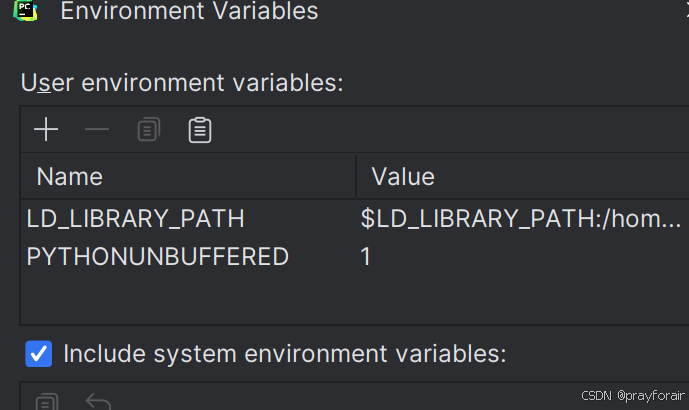Copy user environment variables to clipboard
Image resolution: width=689 pixels, height=410 pixels.
[149, 130]
